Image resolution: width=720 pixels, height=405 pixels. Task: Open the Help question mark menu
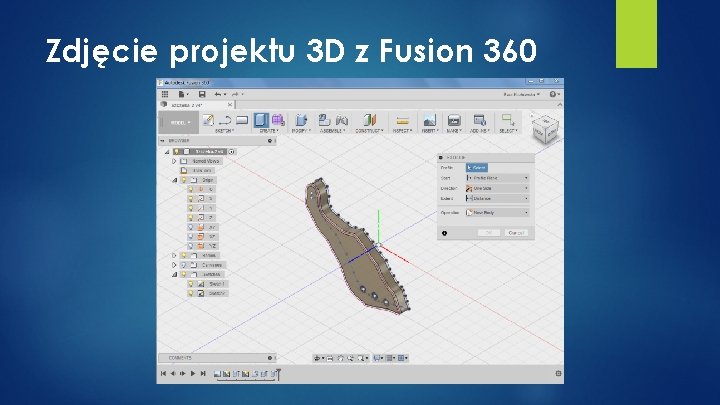coord(554,94)
